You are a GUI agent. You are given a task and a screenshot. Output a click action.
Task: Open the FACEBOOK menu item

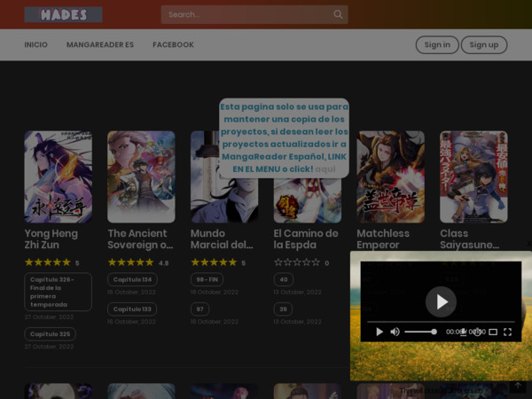coord(174,45)
